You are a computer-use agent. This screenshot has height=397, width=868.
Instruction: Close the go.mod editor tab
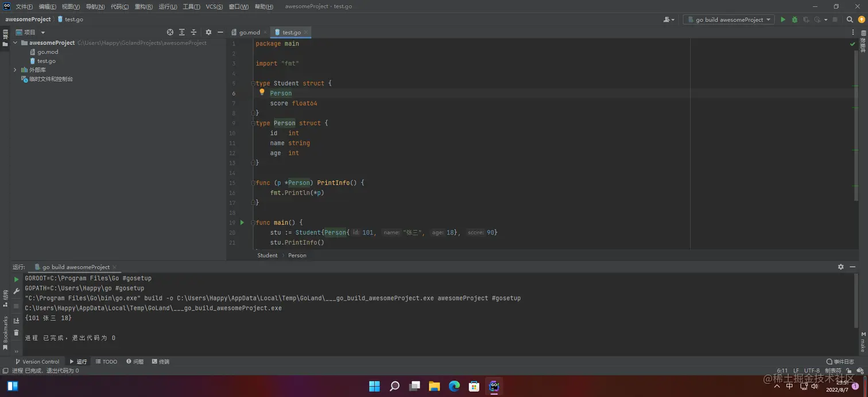click(x=265, y=33)
